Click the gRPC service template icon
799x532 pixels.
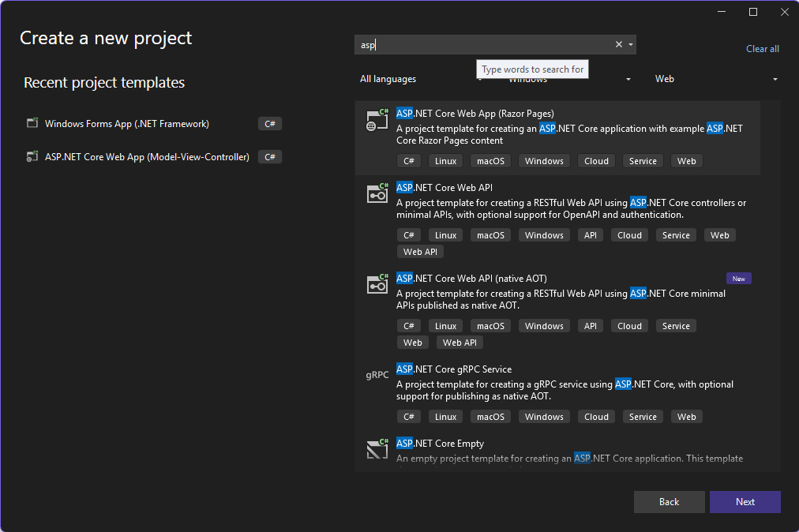click(x=377, y=375)
